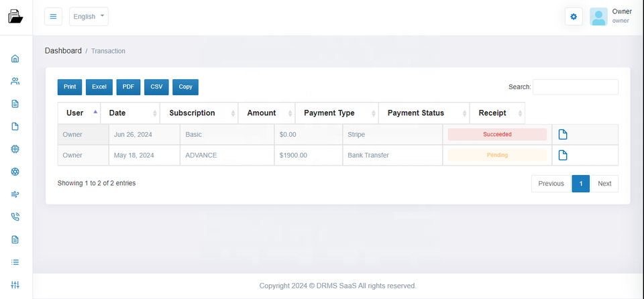The height and width of the screenshot is (299, 644).
Task: Open the English language dropdown
Action: 89,17
